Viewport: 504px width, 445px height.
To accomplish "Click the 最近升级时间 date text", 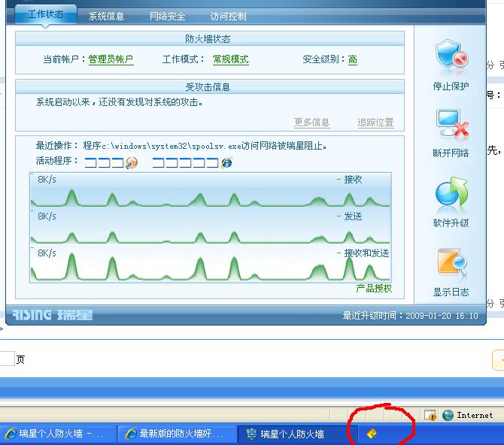I will pos(410,316).
